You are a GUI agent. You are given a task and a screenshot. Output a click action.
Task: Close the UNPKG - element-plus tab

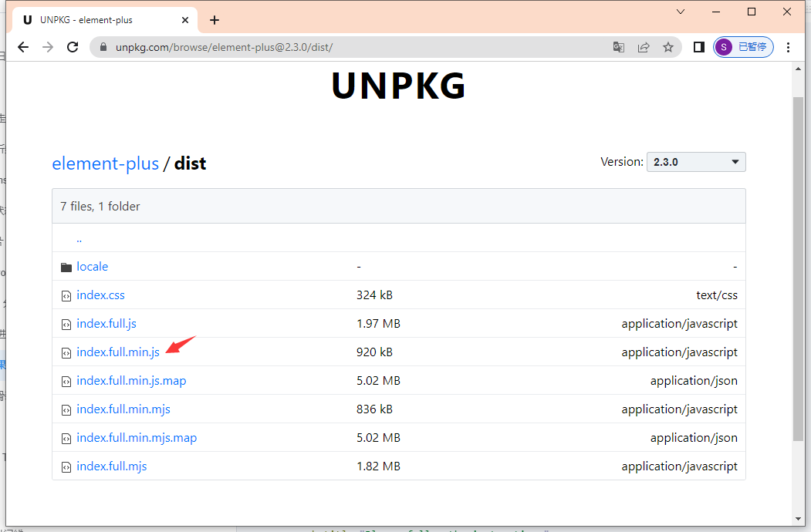click(x=184, y=20)
